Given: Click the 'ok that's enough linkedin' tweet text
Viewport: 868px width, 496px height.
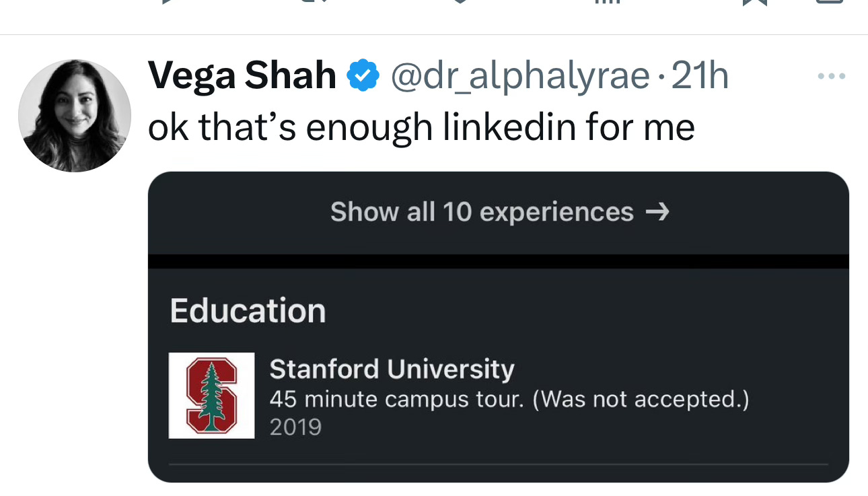Looking at the screenshot, I should pyautogui.click(x=421, y=127).
